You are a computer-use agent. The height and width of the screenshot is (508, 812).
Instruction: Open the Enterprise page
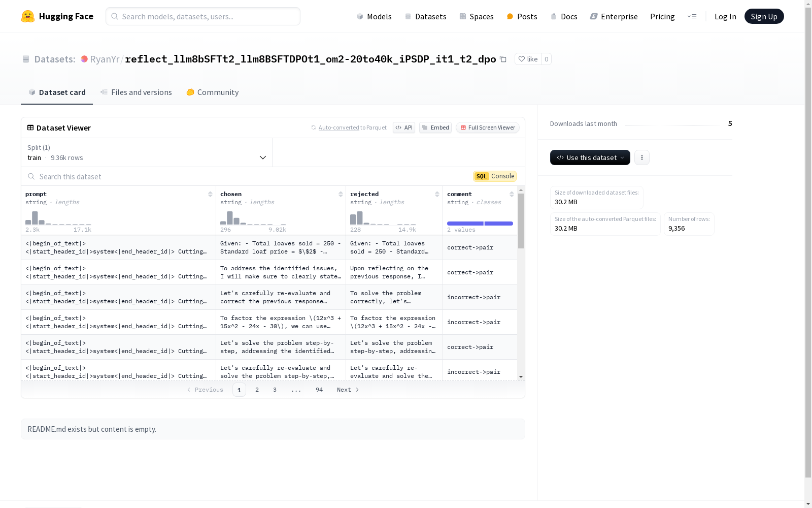[x=614, y=16]
